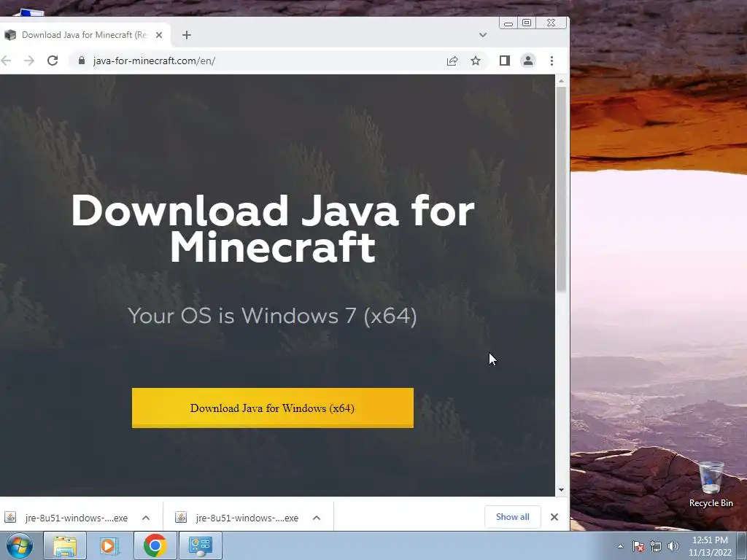This screenshot has height=560, width=747.
Task: Open the Windows Start menu
Action: click(x=20, y=545)
